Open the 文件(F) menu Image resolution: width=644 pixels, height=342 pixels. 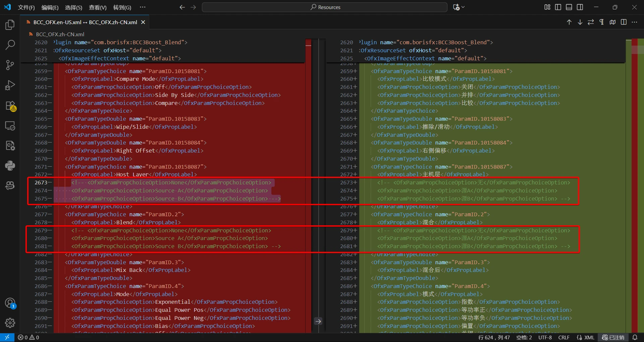click(26, 8)
